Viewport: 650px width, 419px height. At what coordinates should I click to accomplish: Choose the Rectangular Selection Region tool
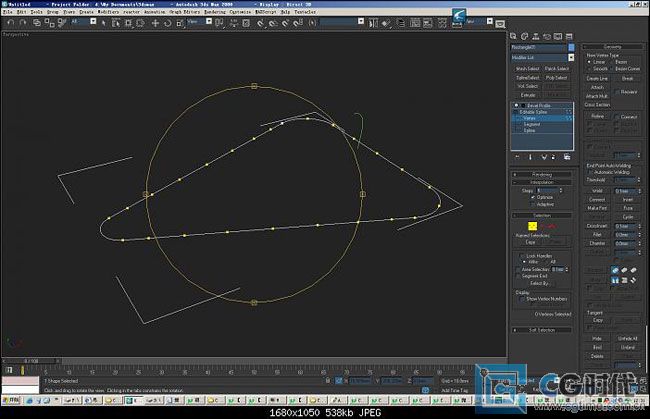[129, 23]
